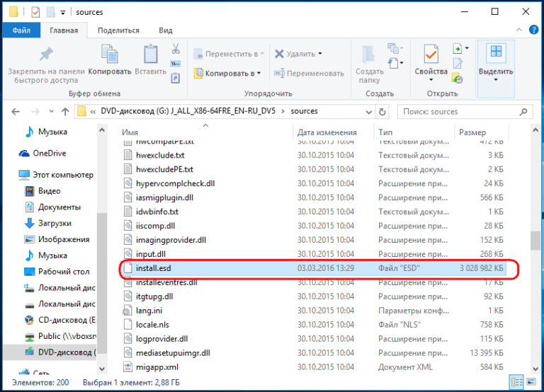The width and height of the screenshot is (544, 392).
Task: Sort files by the Размер column header
Action: tap(472, 132)
